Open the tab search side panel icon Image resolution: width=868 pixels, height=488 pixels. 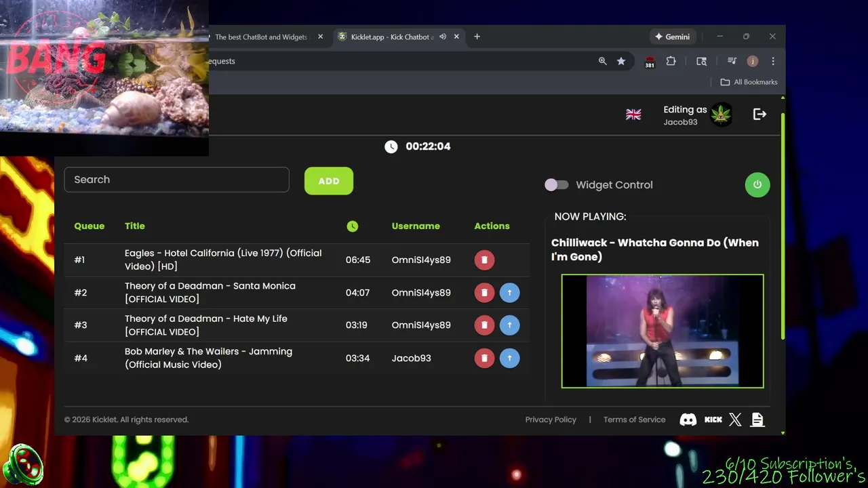(702, 61)
